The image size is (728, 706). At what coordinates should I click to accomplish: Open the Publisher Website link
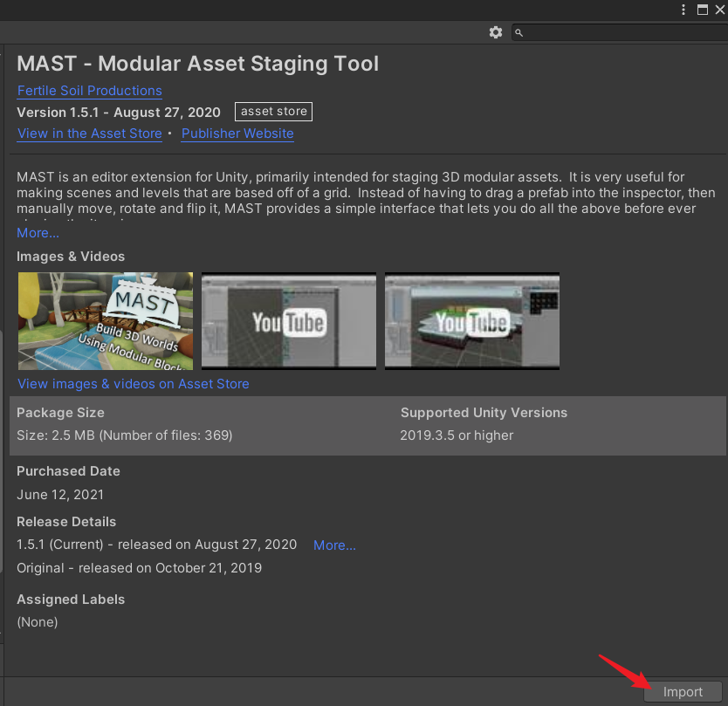tap(237, 134)
